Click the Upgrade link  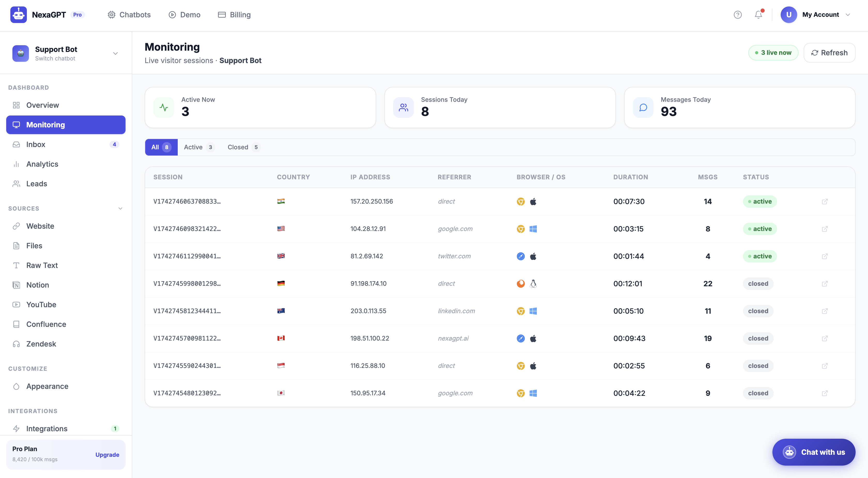(x=107, y=455)
